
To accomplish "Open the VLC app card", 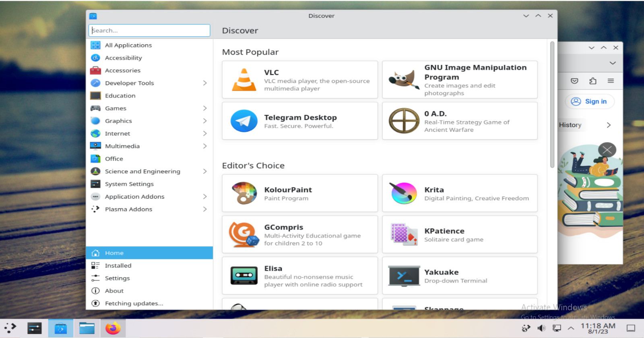I will [x=300, y=80].
